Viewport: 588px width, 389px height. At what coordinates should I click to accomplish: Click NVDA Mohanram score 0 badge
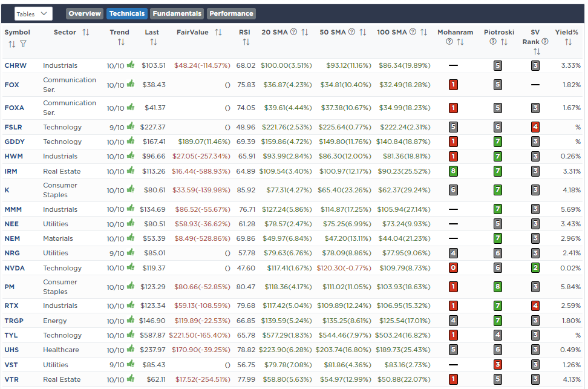(453, 268)
